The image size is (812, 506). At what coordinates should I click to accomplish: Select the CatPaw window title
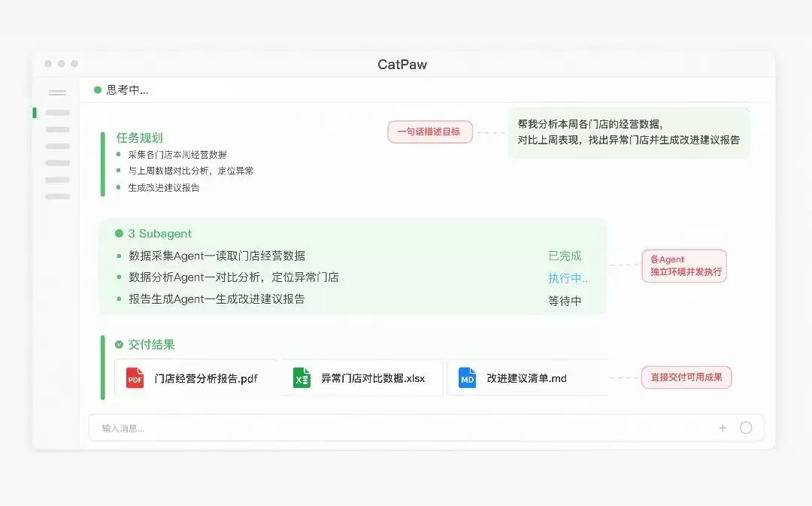click(402, 64)
